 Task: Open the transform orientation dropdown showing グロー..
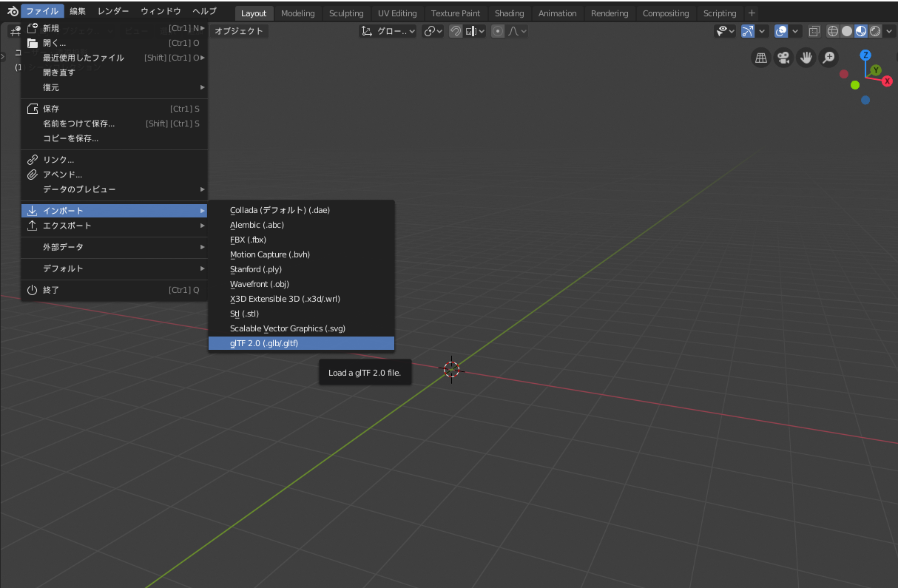[x=388, y=31]
